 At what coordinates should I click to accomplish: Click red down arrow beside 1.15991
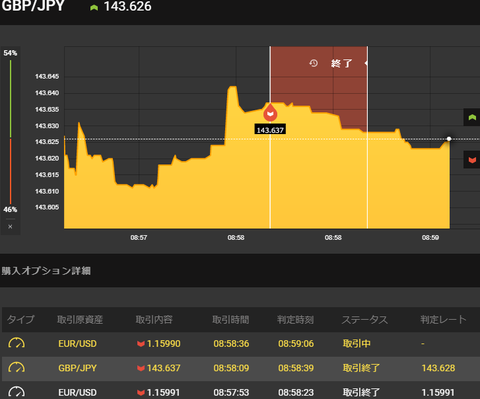[x=141, y=393]
